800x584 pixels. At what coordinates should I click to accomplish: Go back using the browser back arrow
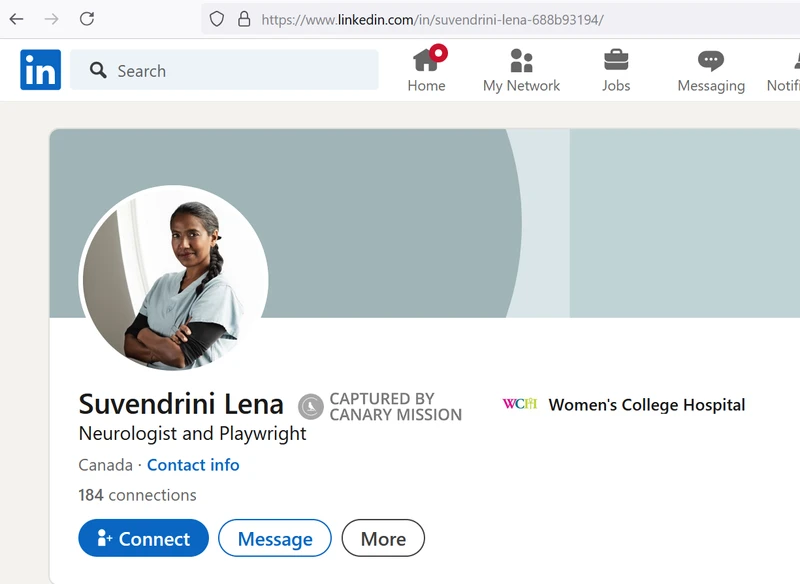(16, 19)
